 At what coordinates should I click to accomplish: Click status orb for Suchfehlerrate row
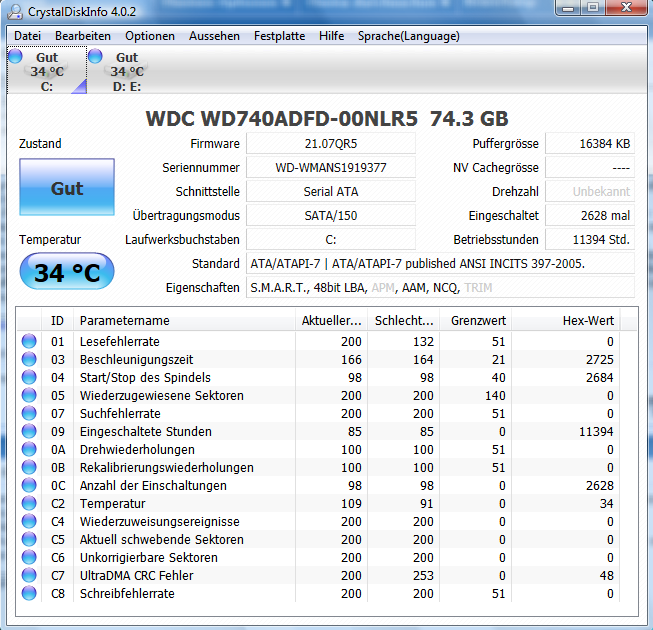pos(29,413)
